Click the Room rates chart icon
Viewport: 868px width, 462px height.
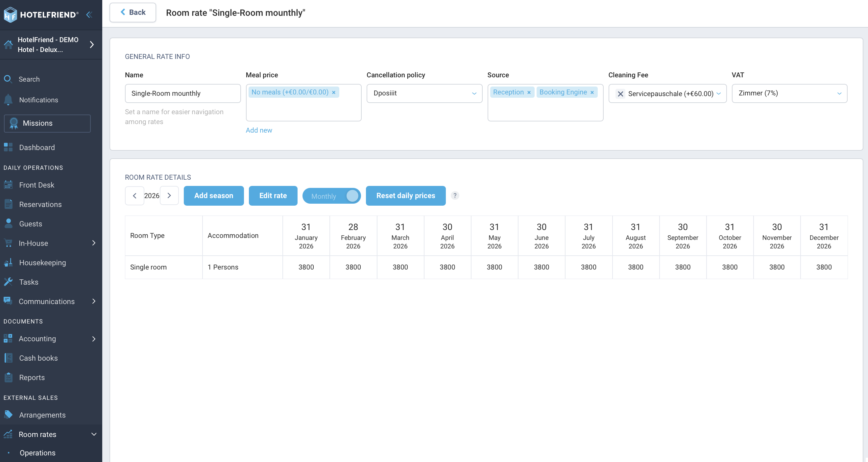pyautogui.click(x=8, y=434)
